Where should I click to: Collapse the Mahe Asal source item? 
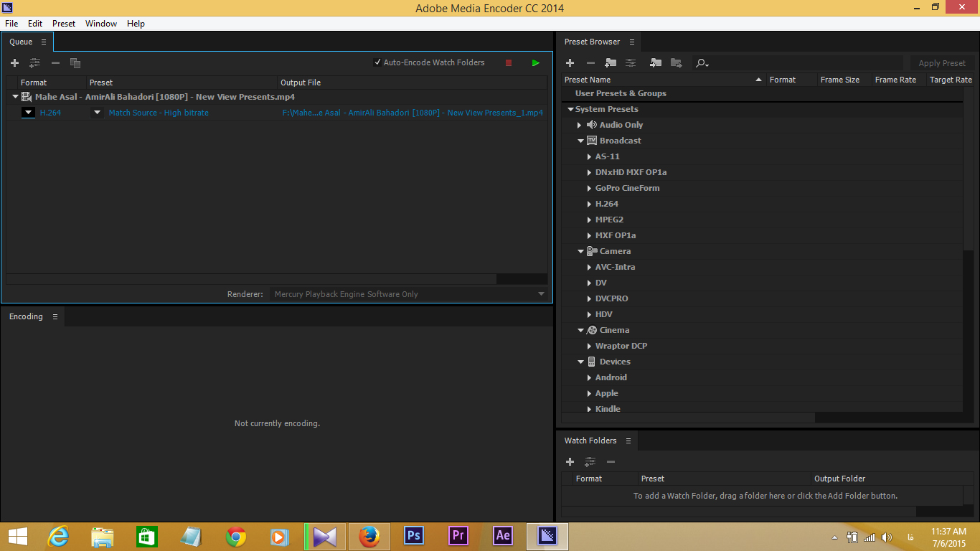click(15, 97)
